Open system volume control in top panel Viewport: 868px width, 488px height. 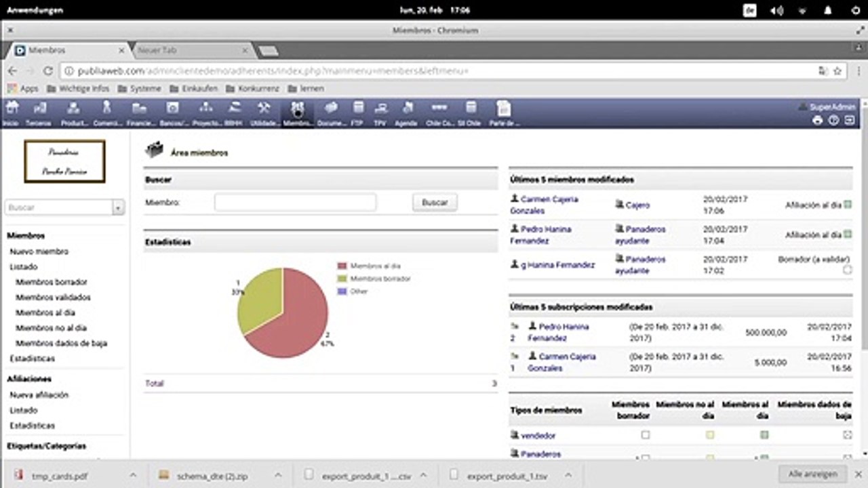pyautogui.click(x=776, y=10)
